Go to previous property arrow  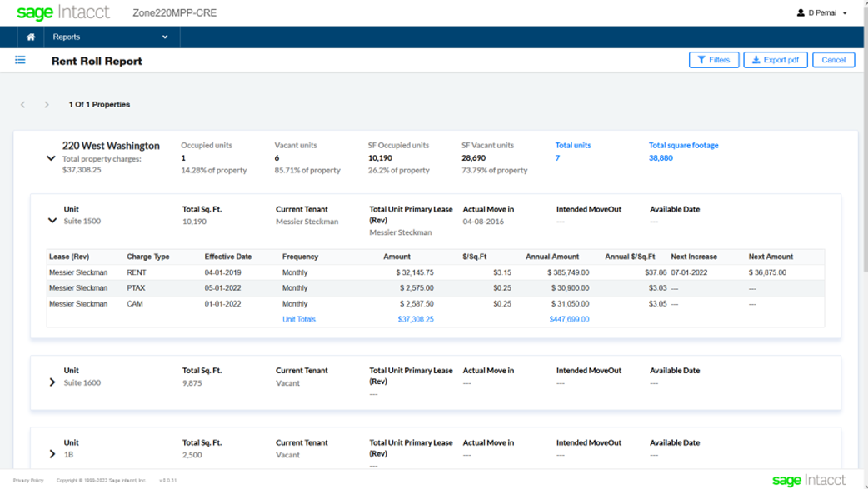click(23, 105)
